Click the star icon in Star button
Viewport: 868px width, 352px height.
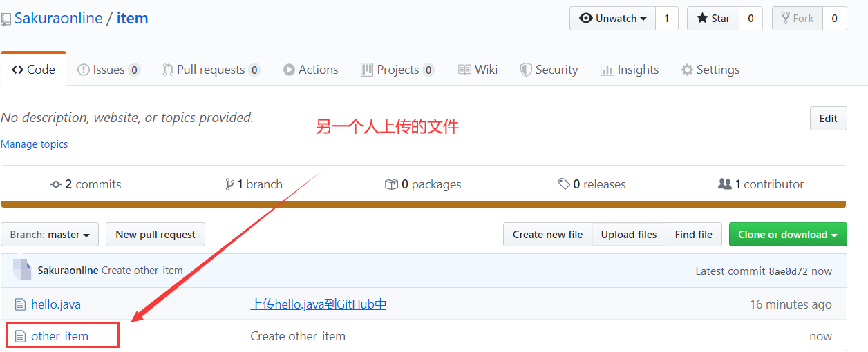[702, 19]
